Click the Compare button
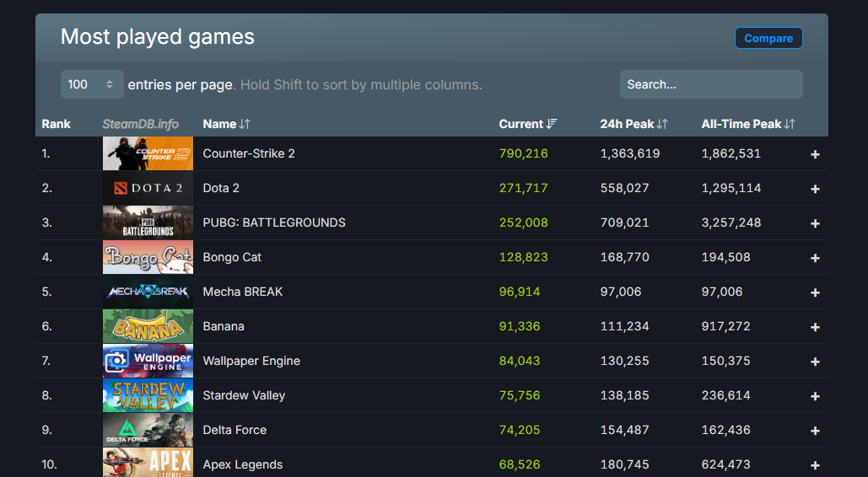 (768, 38)
